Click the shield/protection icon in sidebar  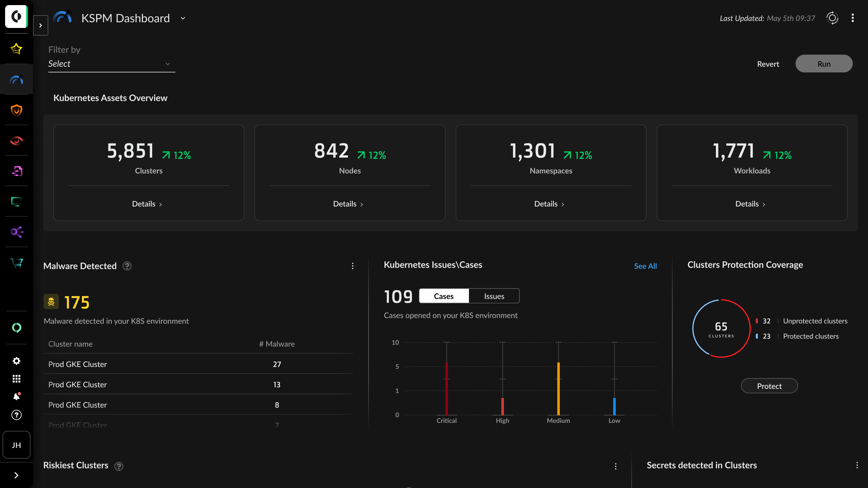[x=16, y=110]
